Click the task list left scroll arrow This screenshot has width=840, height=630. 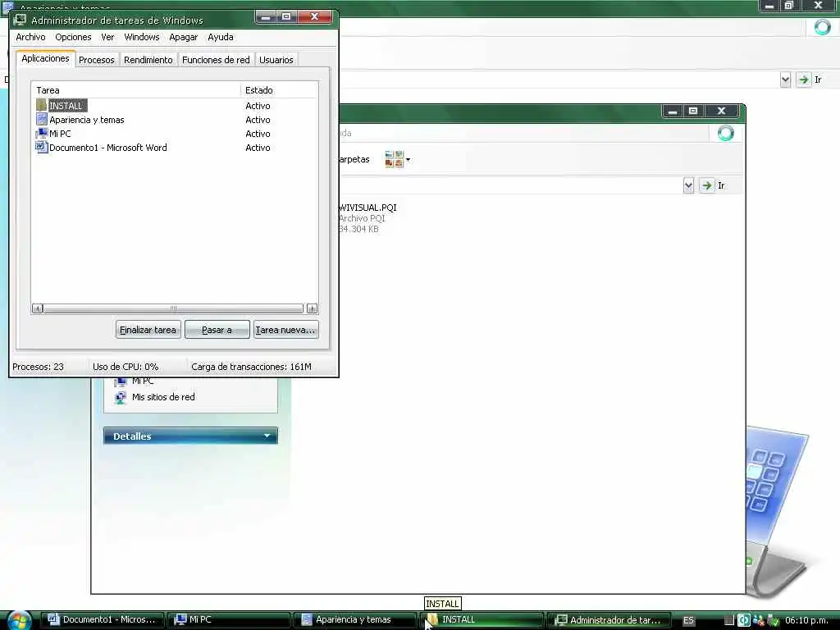tap(37, 308)
